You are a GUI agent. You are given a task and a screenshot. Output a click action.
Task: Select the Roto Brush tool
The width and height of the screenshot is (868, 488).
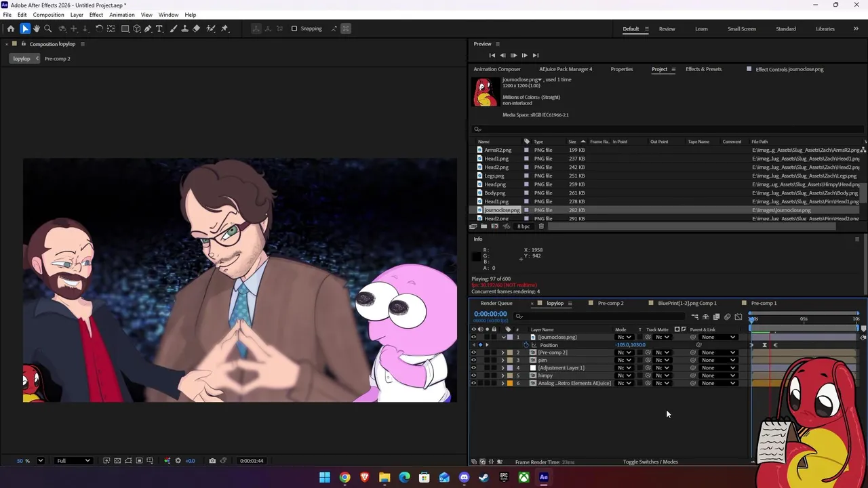pyautogui.click(x=211, y=28)
